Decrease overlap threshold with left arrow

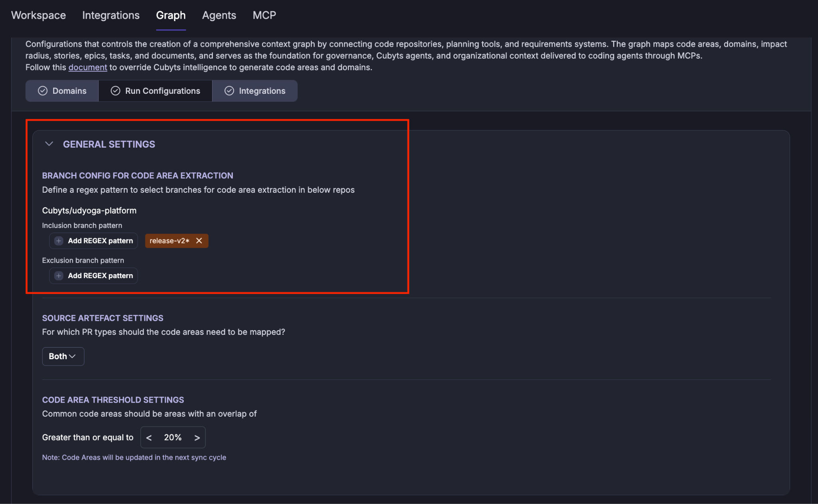tap(149, 437)
